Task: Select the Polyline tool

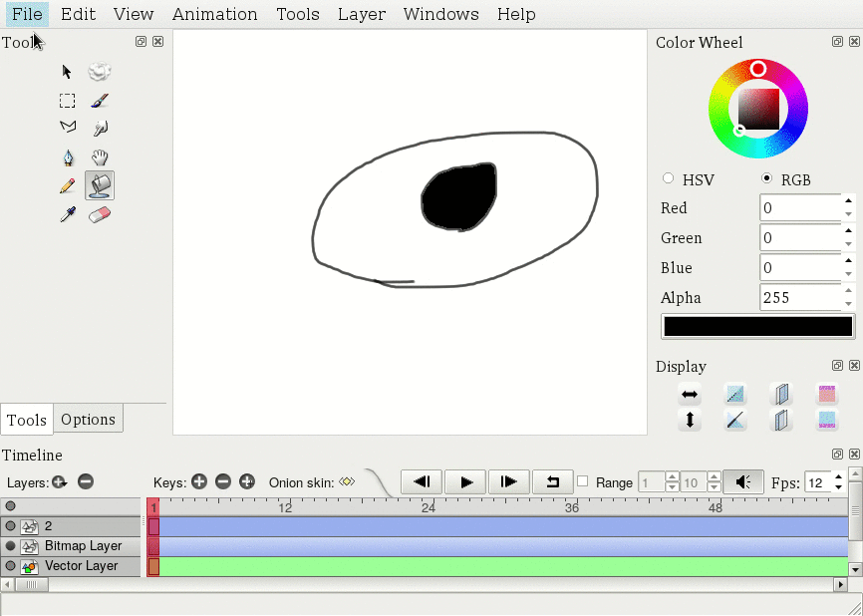Action: click(x=68, y=128)
